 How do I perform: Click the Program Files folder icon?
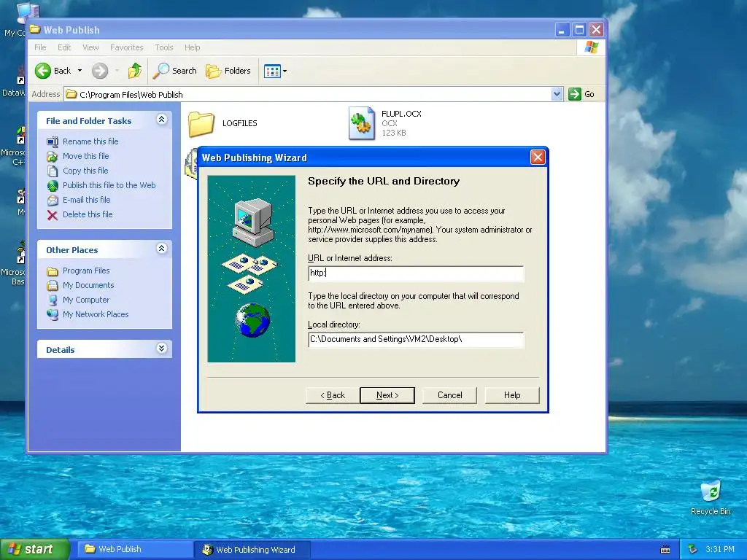click(x=53, y=271)
